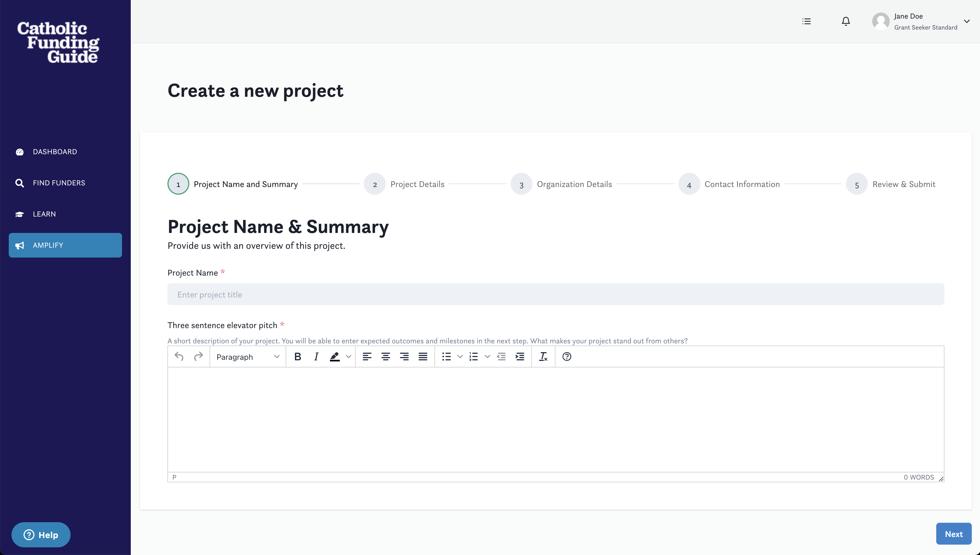Toggle bold formatting in the editor
This screenshot has width=980, height=555.
(x=297, y=357)
